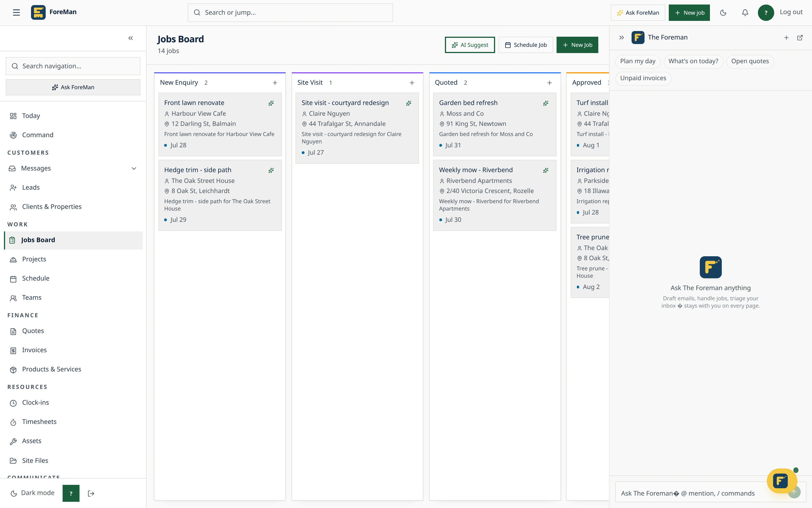Open Command in sidebar
Image resolution: width=812 pixels, height=508 pixels.
73,135
